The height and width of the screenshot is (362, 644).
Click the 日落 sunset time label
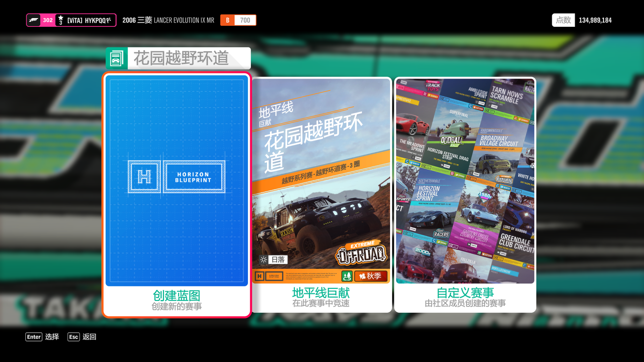[278, 260]
